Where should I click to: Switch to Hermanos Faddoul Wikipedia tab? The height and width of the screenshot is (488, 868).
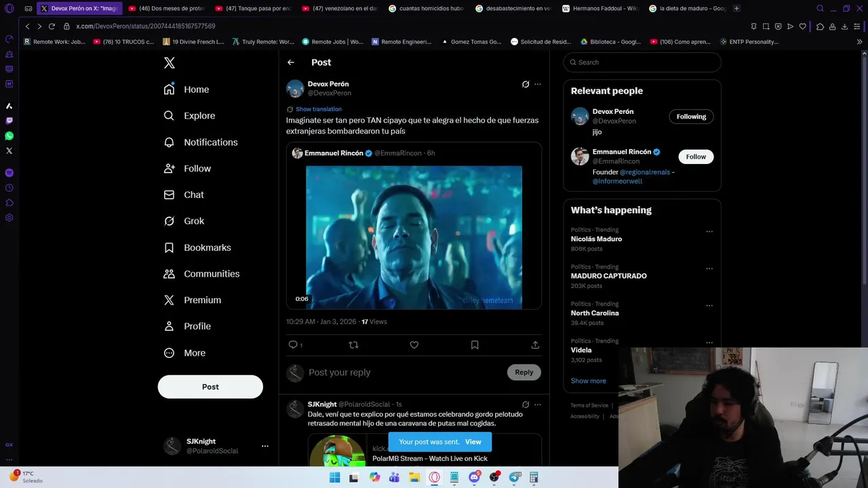(600, 9)
